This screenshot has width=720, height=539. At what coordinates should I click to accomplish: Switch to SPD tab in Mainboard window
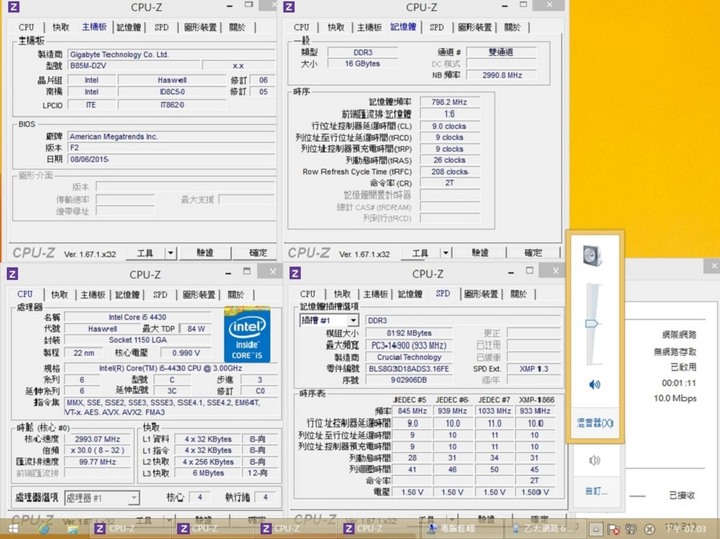pos(162,27)
